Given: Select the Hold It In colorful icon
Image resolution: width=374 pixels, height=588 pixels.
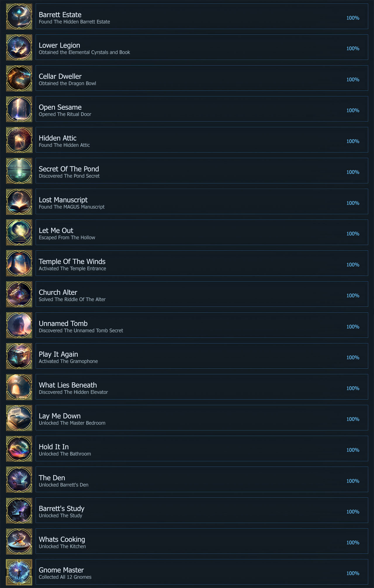Looking at the screenshot, I should click(x=19, y=449).
